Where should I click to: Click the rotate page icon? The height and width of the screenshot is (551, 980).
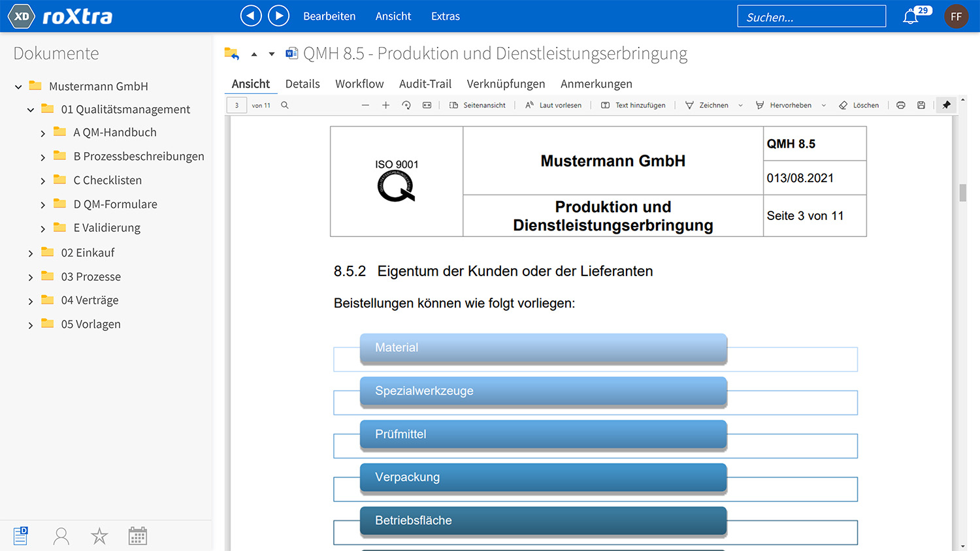pyautogui.click(x=406, y=105)
